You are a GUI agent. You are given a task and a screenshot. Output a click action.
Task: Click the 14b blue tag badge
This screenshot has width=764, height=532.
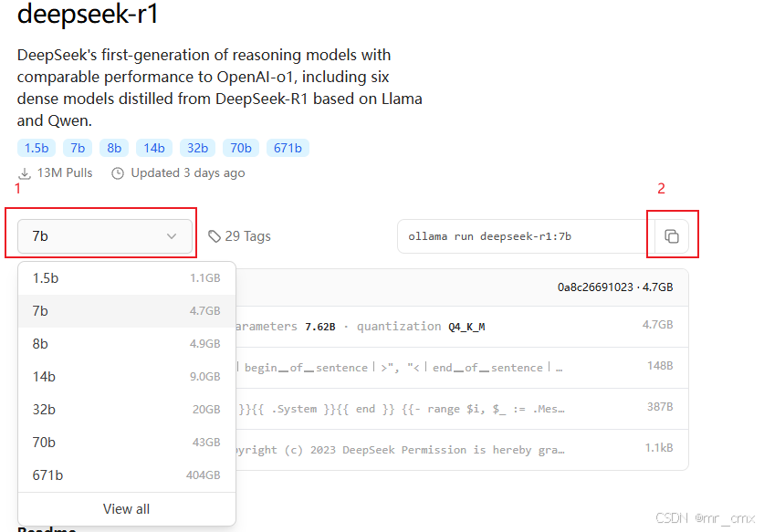[x=154, y=148]
